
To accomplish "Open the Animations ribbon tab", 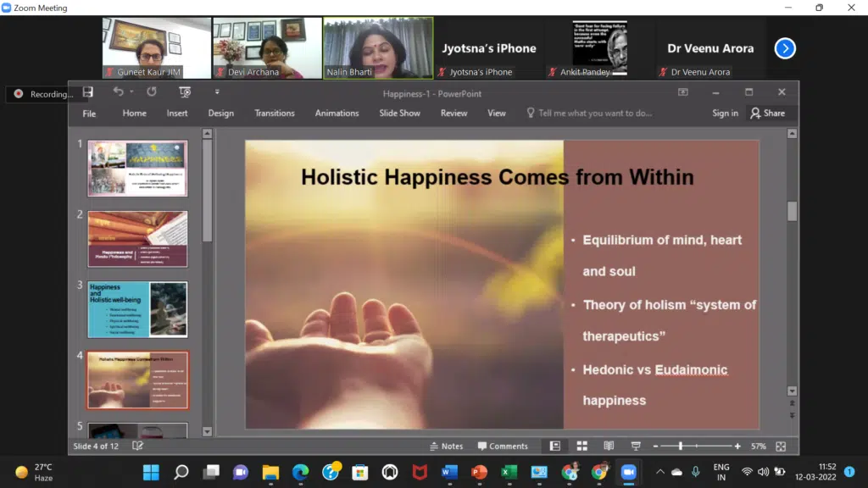I will click(337, 113).
